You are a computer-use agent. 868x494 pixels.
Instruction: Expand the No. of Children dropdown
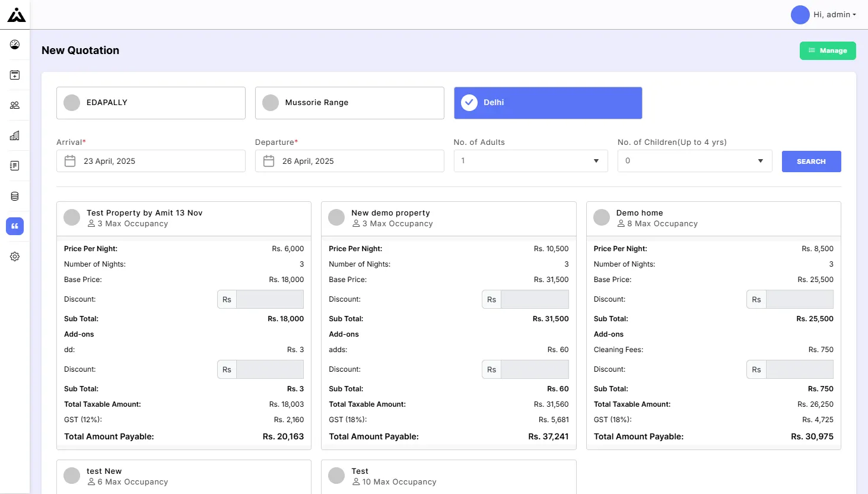coord(694,161)
